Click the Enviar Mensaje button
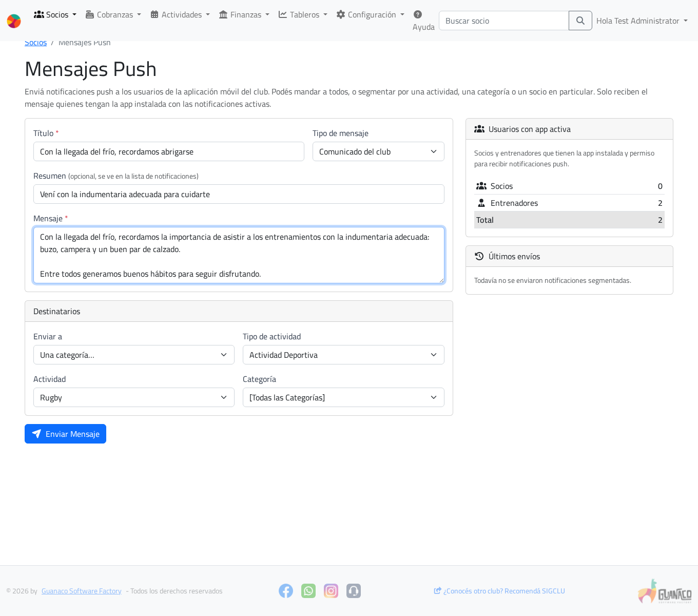698x616 pixels. tap(65, 434)
